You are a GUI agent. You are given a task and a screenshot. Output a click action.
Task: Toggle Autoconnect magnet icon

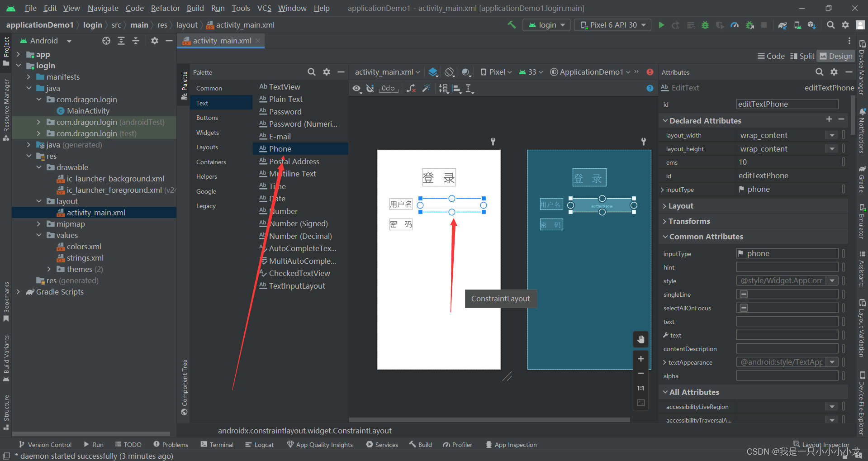[x=370, y=89]
